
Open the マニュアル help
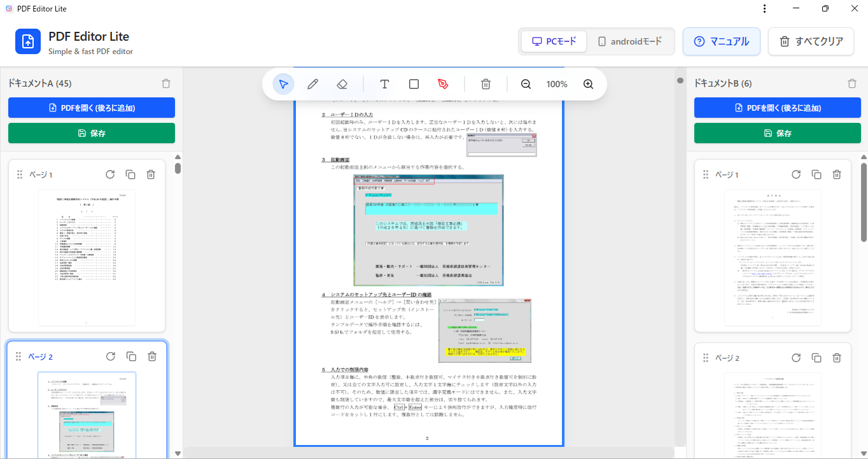pos(722,41)
